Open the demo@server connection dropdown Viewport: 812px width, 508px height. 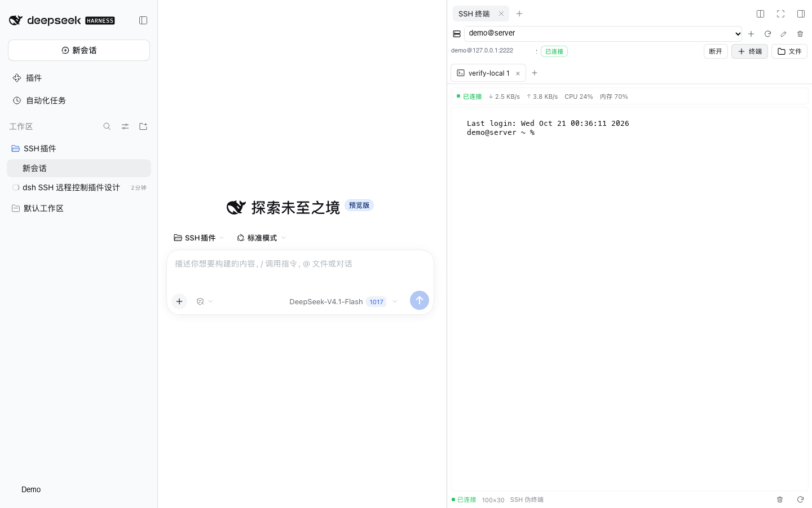(603, 34)
